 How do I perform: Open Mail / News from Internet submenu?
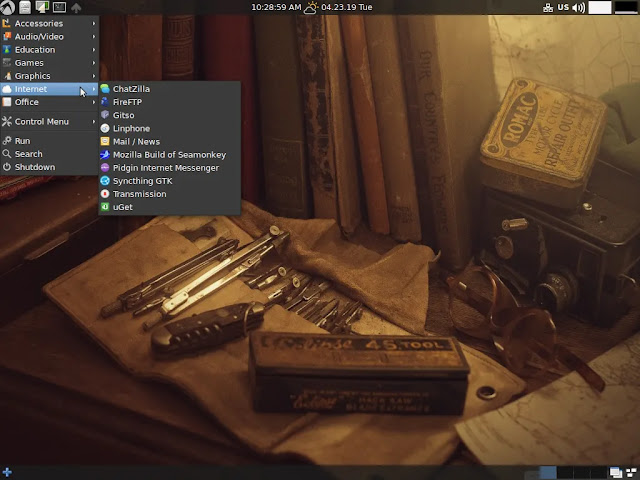(169, 141)
